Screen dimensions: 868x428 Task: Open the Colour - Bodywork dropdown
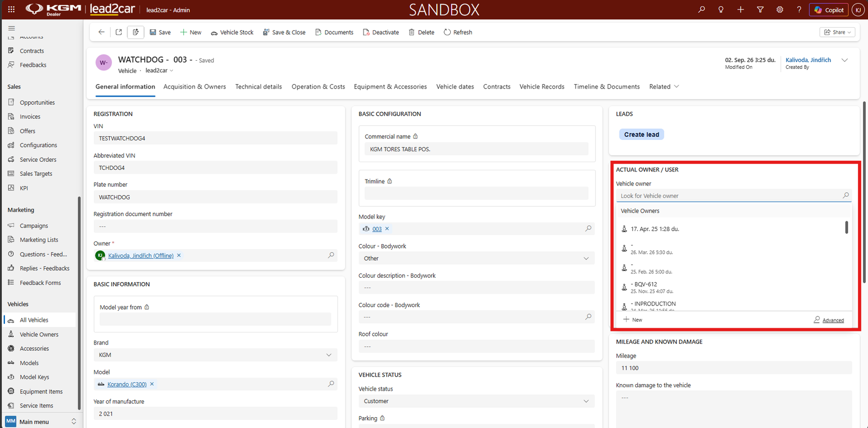pos(476,258)
